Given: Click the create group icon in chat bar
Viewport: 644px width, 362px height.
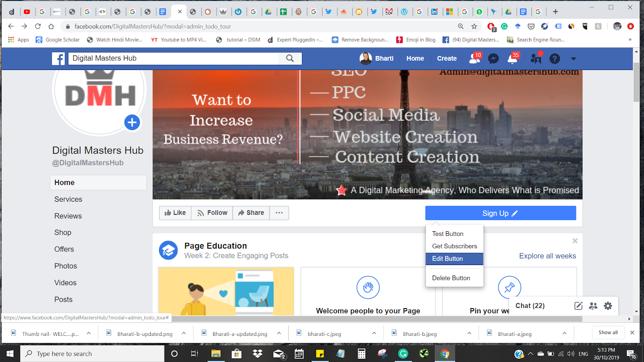Looking at the screenshot, I should (593, 306).
